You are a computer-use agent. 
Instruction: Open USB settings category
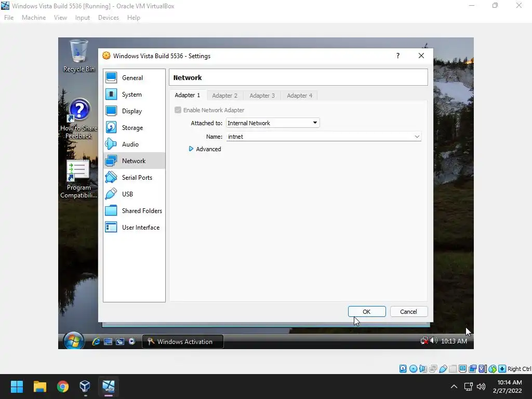(x=134, y=194)
